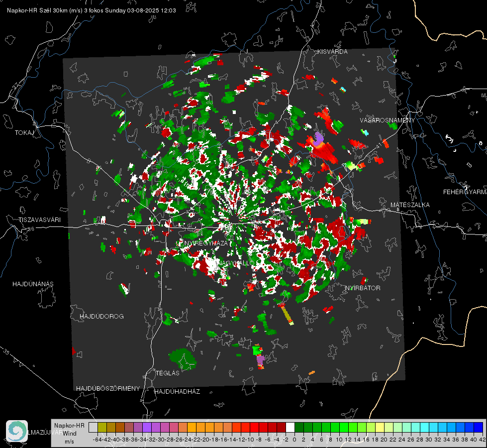
Task: Select the NYÍRBÁTOR town label
Action: pyautogui.click(x=363, y=288)
